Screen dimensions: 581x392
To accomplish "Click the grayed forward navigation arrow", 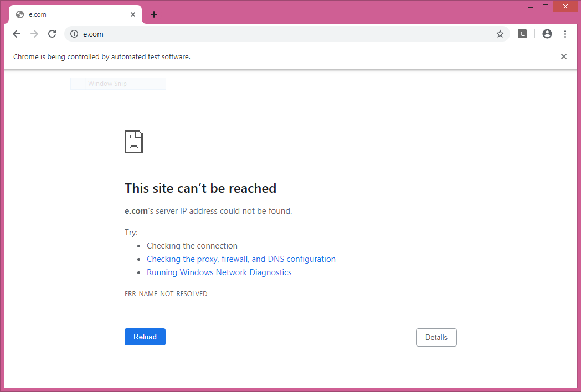I will (34, 34).
